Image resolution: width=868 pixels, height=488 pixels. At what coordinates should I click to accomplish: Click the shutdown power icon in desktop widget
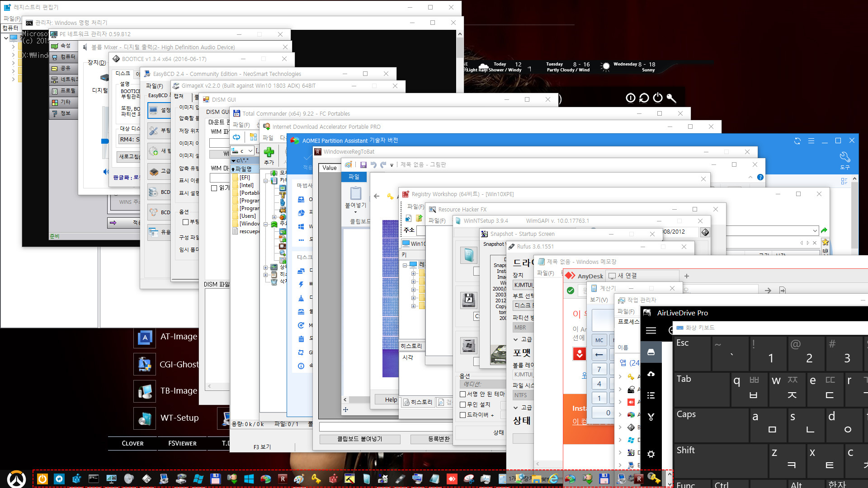tap(658, 98)
